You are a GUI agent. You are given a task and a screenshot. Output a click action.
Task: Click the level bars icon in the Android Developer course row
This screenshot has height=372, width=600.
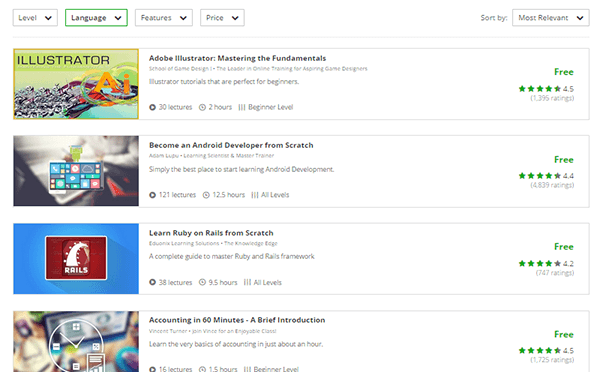(255, 195)
